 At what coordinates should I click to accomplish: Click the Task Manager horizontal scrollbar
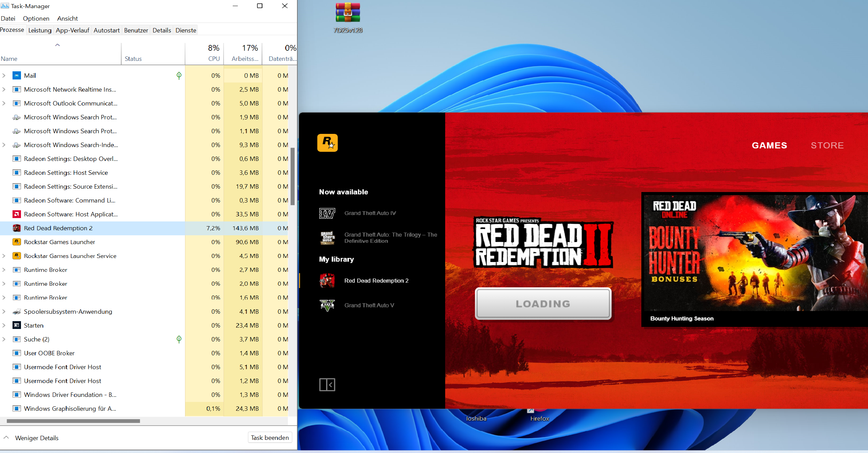tap(73, 421)
